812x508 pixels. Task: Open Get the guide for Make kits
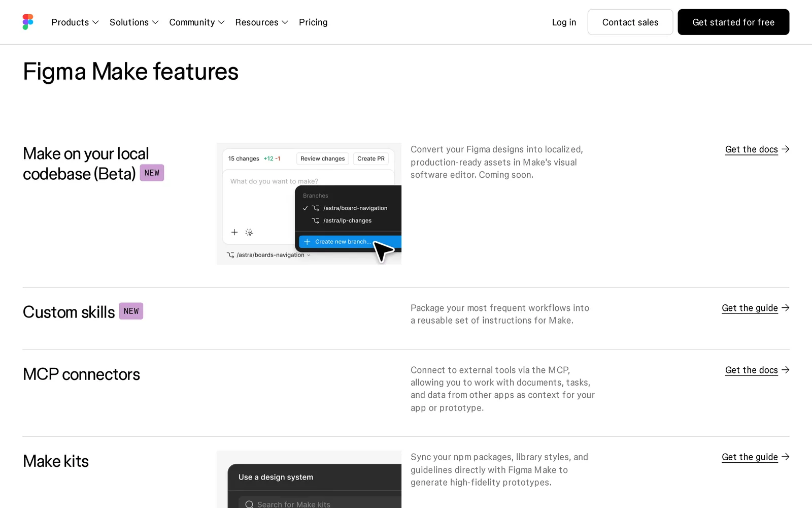tap(750, 457)
